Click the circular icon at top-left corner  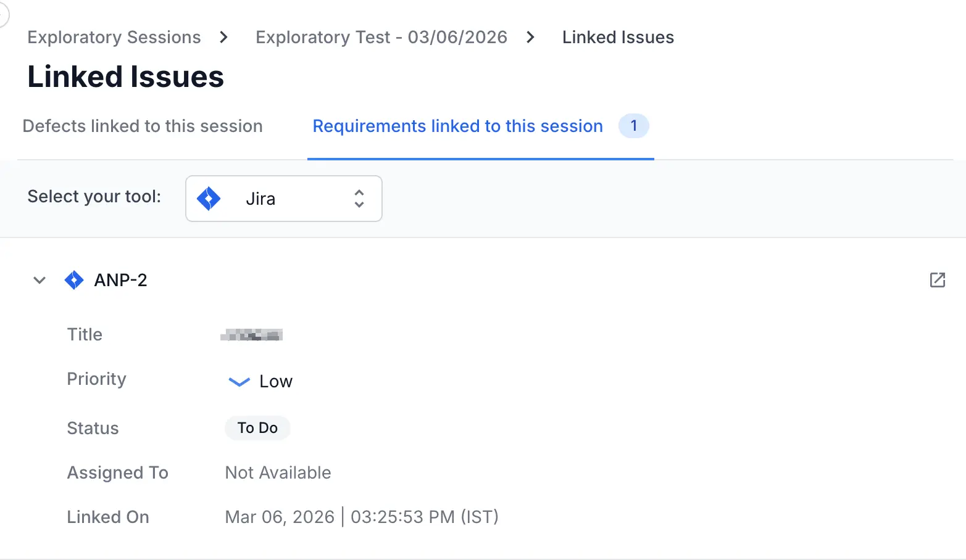[x=3, y=14]
